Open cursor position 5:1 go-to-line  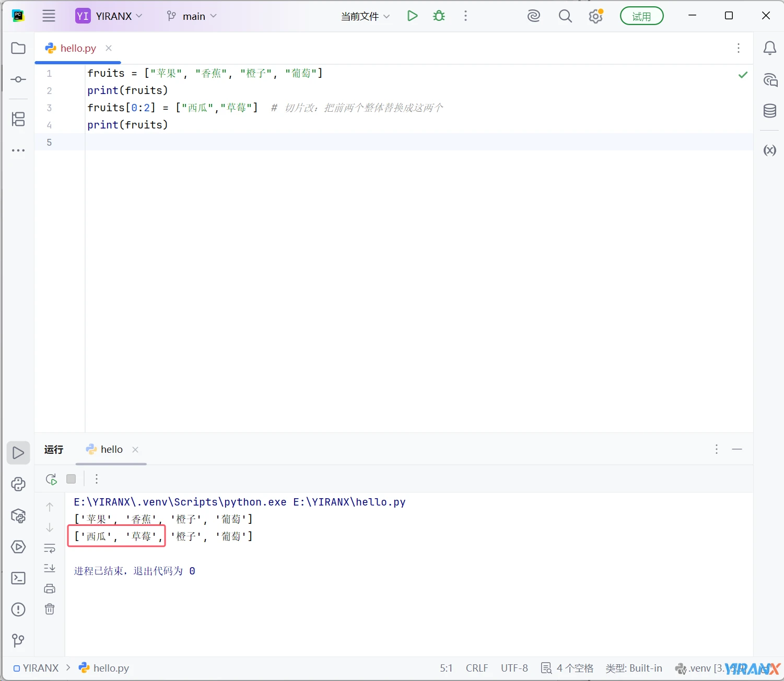click(446, 668)
